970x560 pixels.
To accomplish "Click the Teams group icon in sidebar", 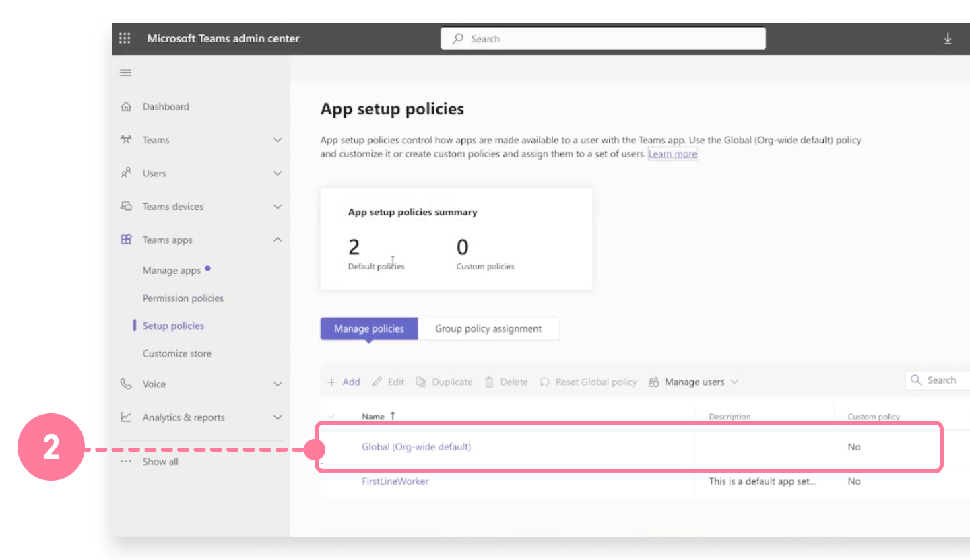I will pos(126,140).
